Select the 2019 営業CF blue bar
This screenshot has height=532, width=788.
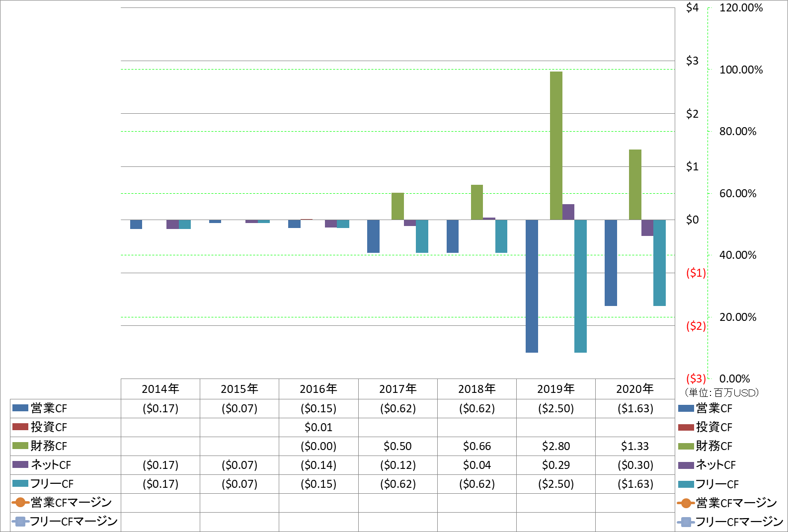(532, 286)
